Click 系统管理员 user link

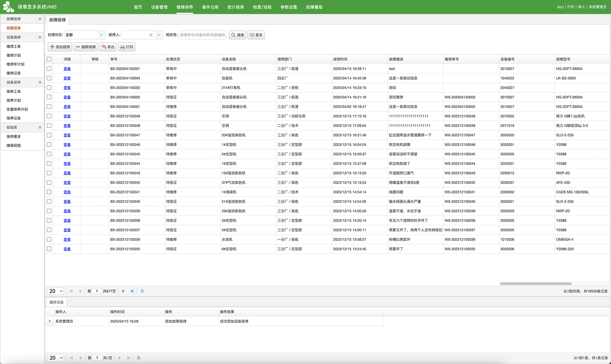[597, 7]
